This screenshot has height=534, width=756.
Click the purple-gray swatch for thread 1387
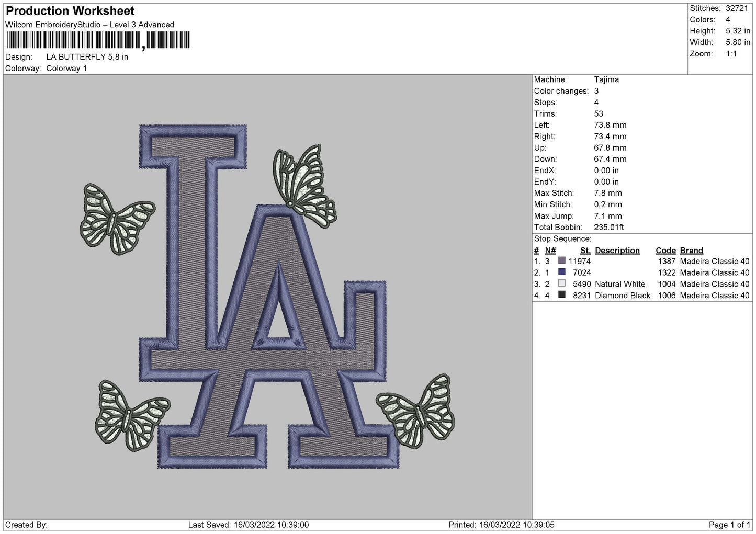(x=562, y=260)
